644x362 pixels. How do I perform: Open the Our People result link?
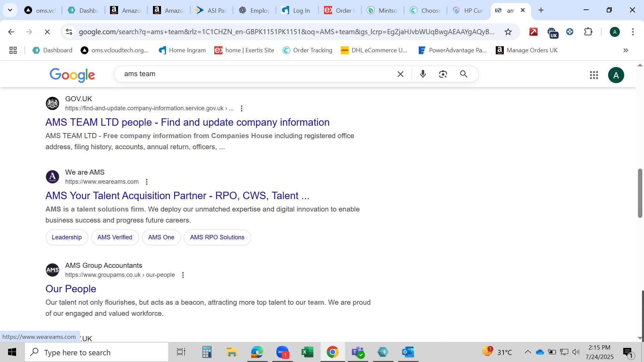click(x=71, y=289)
